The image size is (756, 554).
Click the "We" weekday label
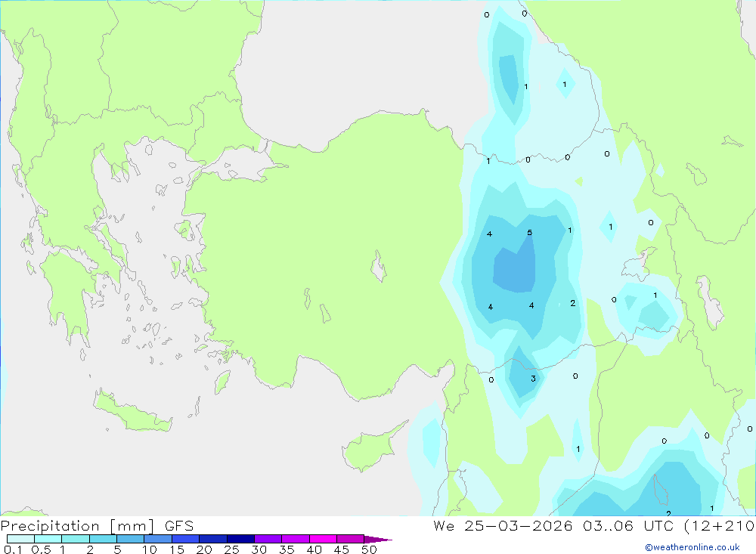click(444, 525)
